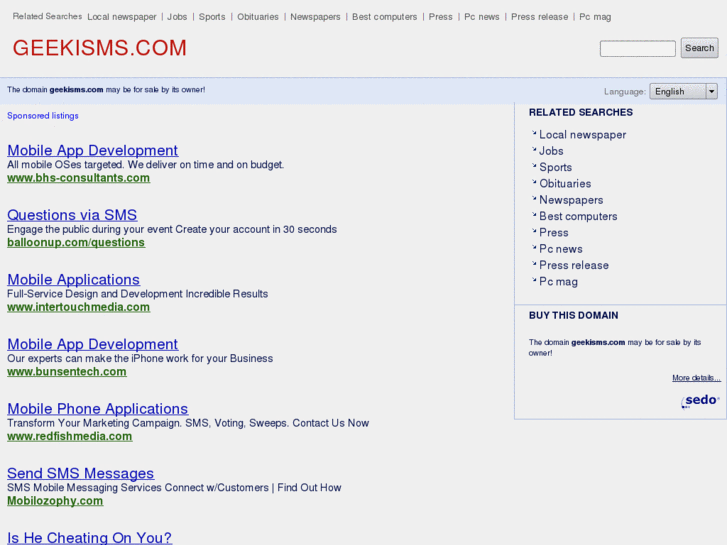
Task: Click Sports in sidebar related searches
Action: [555, 167]
